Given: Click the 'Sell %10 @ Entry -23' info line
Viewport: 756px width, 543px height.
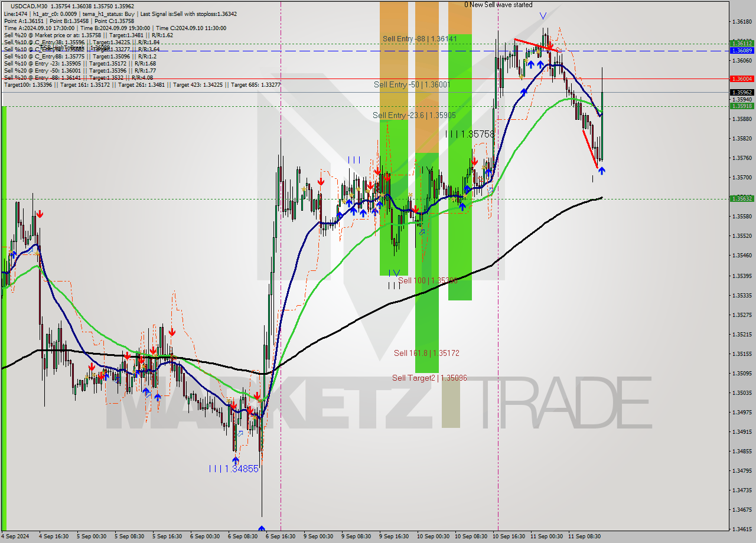Looking at the screenshot, I should (80, 64).
